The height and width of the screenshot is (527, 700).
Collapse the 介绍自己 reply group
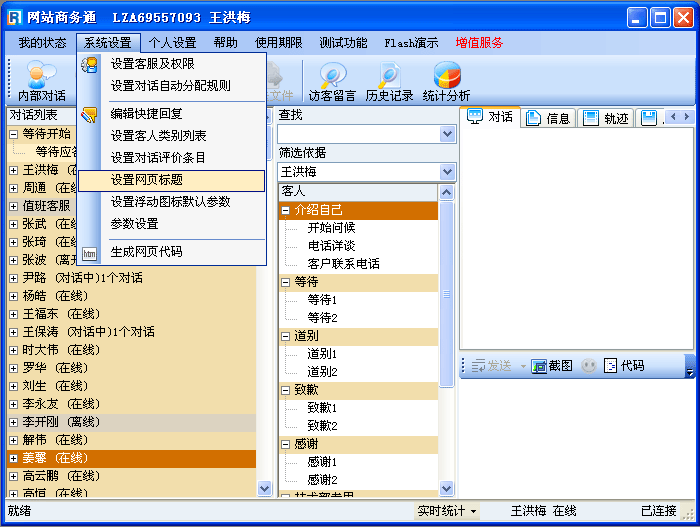[x=286, y=210]
